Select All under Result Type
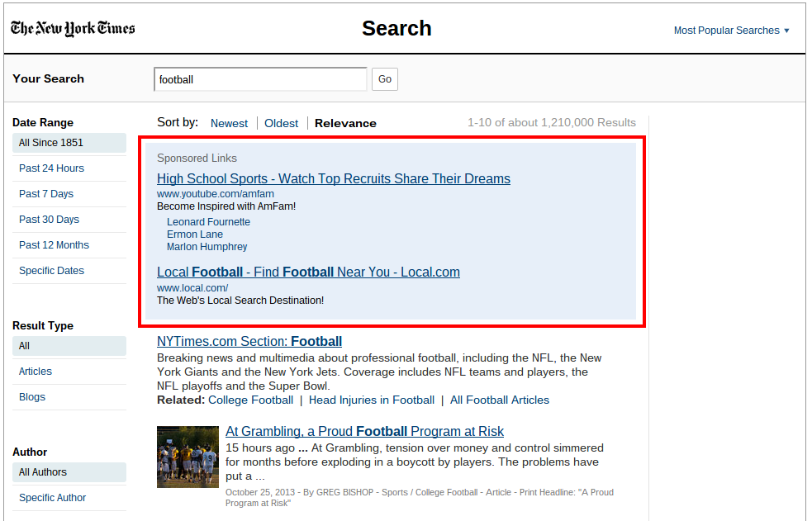Image resolution: width=812 pixels, height=521 pixels. tap(69, 346)
